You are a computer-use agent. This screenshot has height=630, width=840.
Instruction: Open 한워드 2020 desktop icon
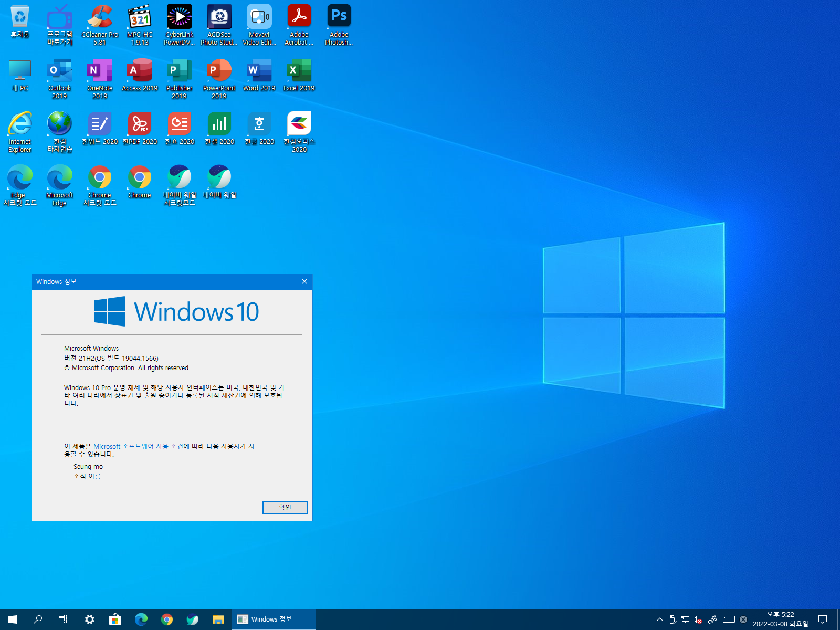pos(100,129)
